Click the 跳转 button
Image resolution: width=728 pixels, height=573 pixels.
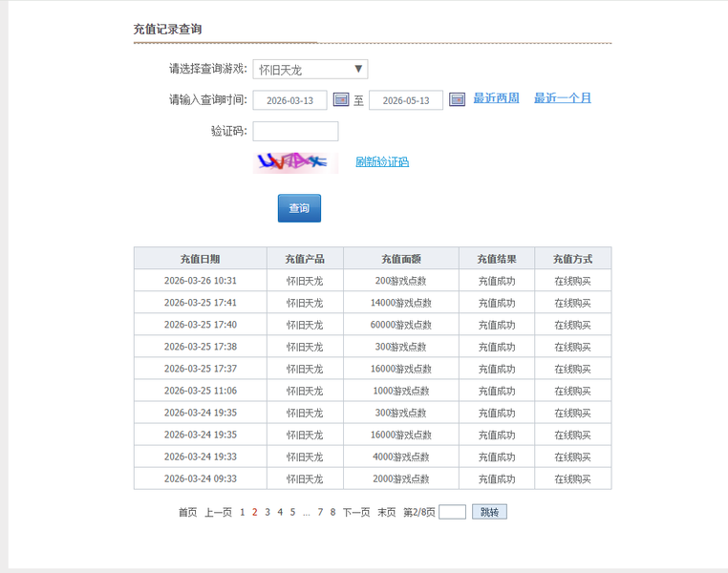click(489, 512)
